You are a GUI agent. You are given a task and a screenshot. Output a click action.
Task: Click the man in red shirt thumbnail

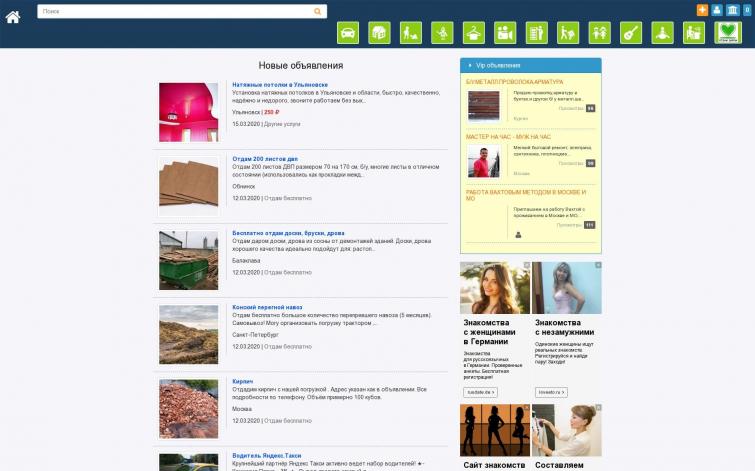pos(484,161)
